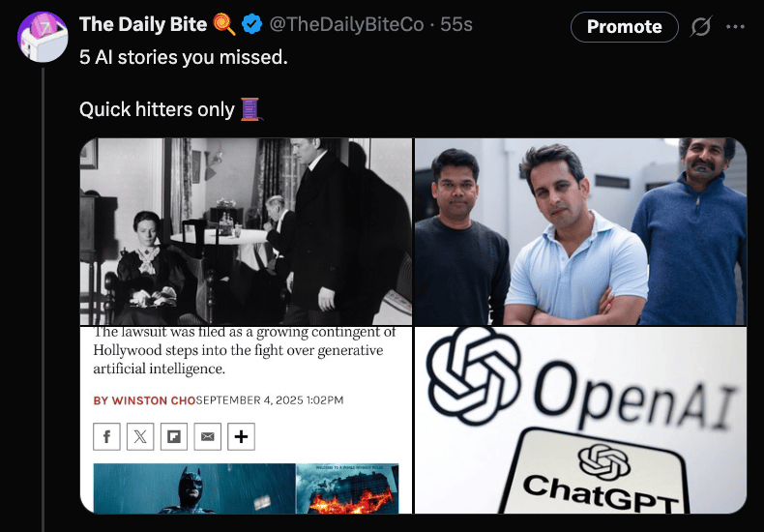Open the @TheDailyBiteCo handle link
Viewport: 764px width, 532px height.
coord(346,24)
